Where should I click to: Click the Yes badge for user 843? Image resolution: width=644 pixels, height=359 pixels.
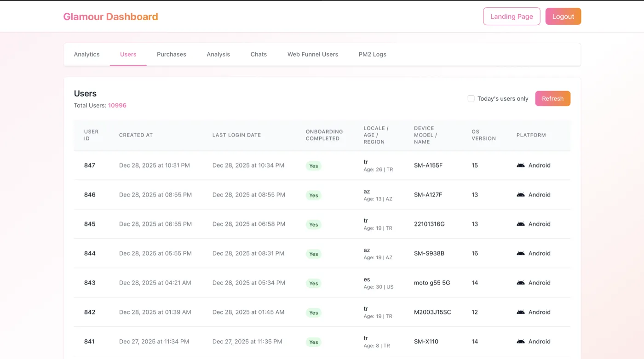click(314, 283)
